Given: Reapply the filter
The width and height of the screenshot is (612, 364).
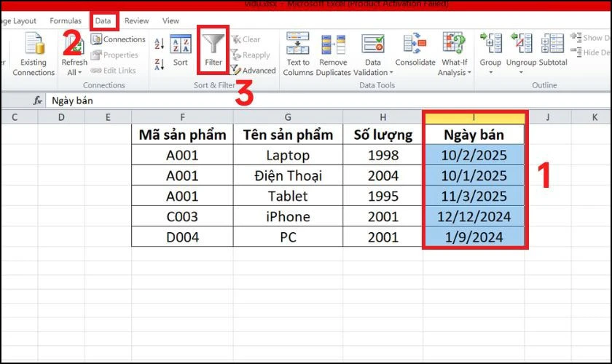Looking at the screenshot, I should [251, 55].
